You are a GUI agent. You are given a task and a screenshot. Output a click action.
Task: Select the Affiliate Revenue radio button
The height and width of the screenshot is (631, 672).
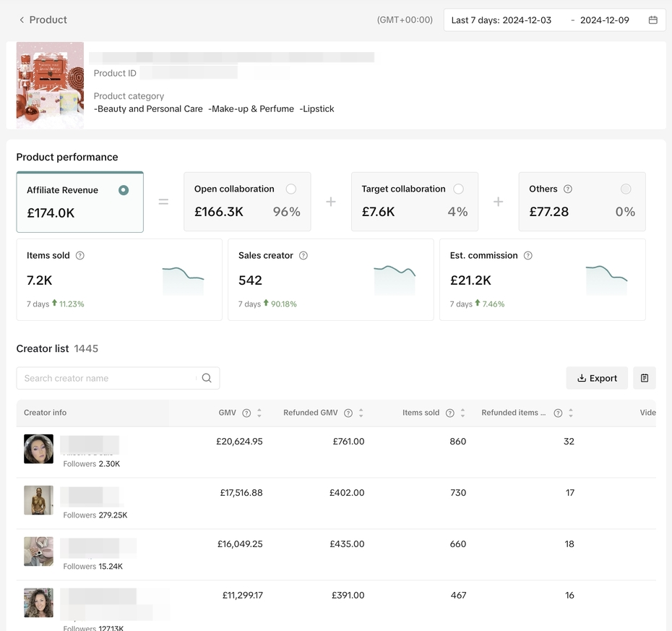[x=124, y=190]
